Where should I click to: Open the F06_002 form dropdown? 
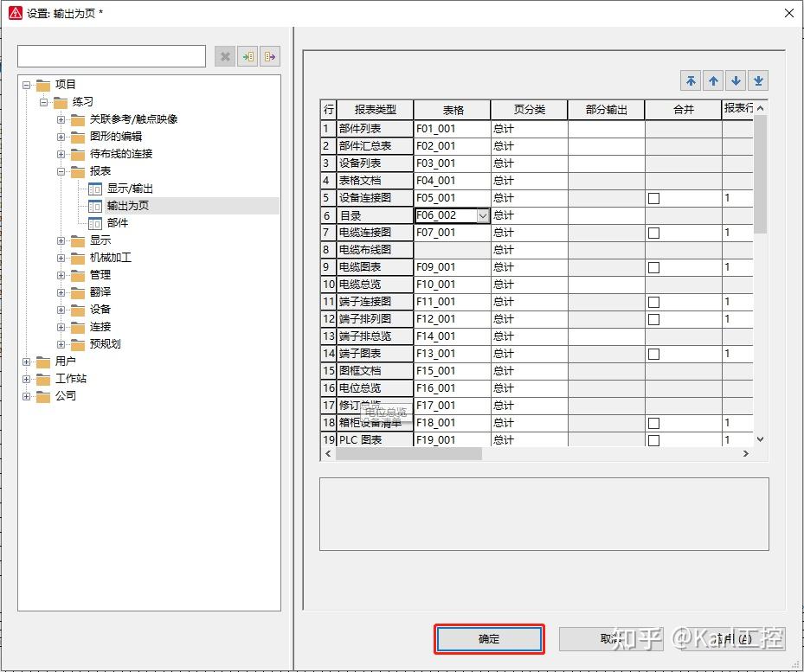pyautogui.click(x=483, y=216)
